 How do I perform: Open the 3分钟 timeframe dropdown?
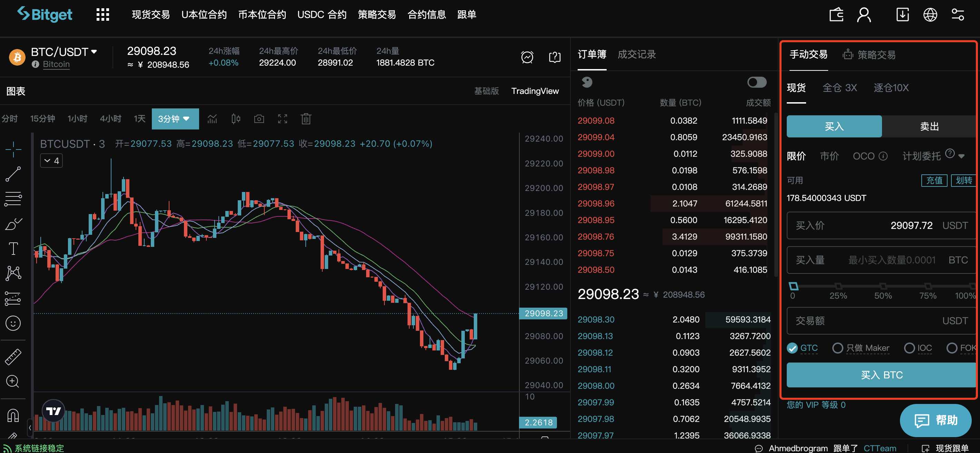click(175, 119)
